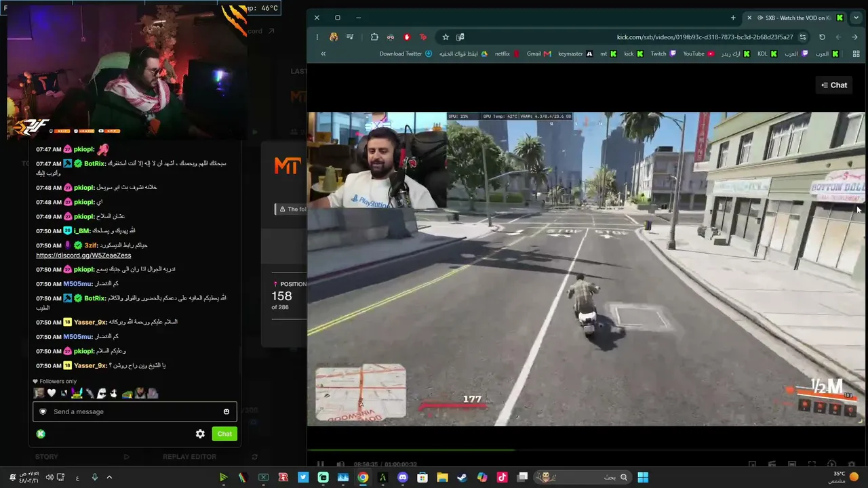Screen dimensions: 868x488
Task: Bookmark this page with the star icon
Action: (446, 37)
